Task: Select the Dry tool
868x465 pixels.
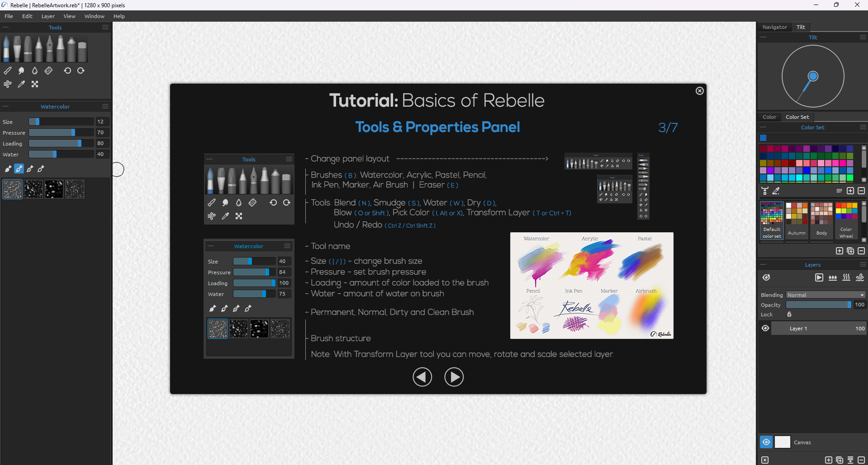Action: click(48, 70)
